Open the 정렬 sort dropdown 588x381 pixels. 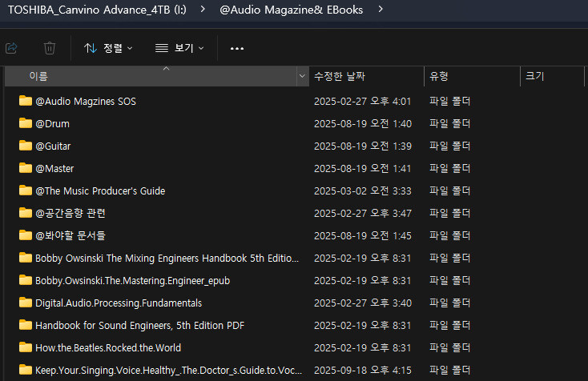coord(108,48)
